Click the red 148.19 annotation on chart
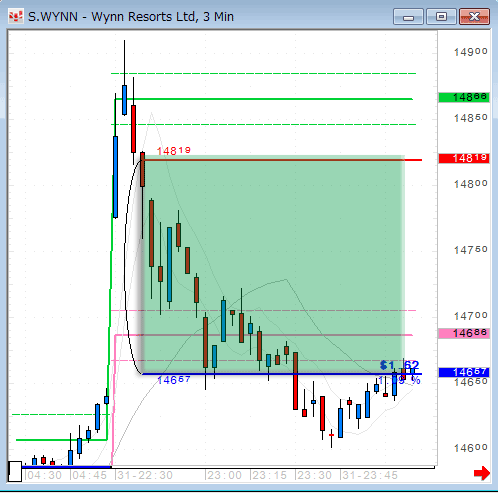The image size is (498, 493). click(173, 151)
